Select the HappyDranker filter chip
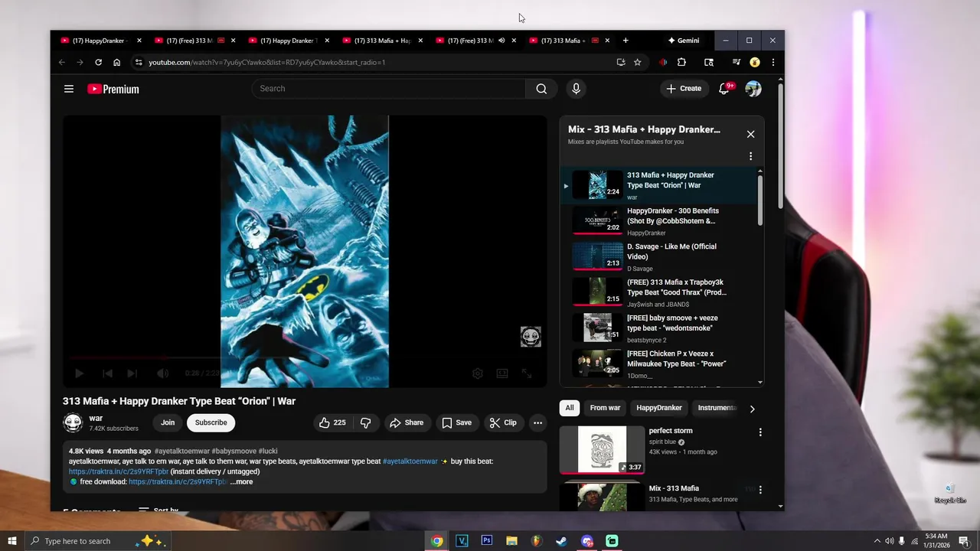 coord(659,408)
